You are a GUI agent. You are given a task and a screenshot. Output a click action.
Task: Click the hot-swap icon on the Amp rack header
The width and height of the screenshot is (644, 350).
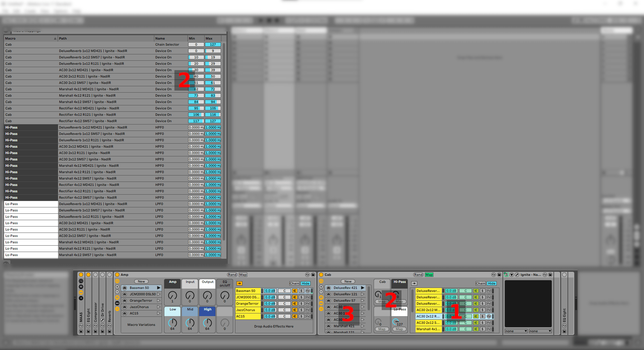307,274
